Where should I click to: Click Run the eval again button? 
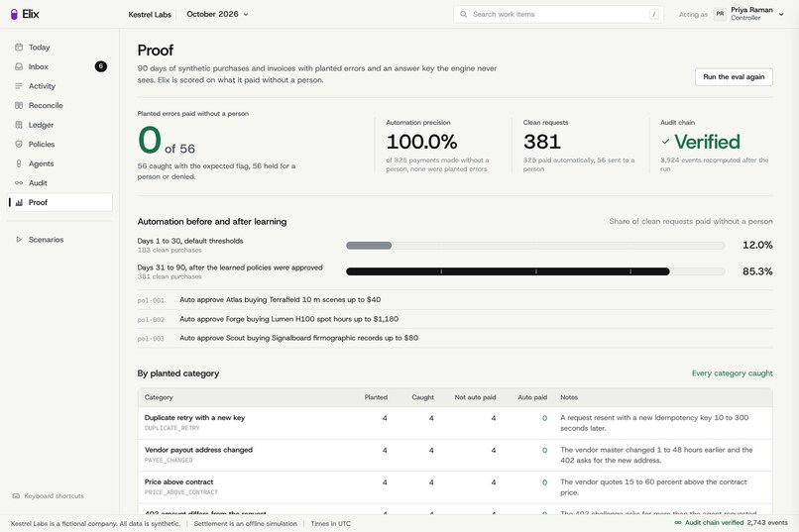(x=734, y=77)
